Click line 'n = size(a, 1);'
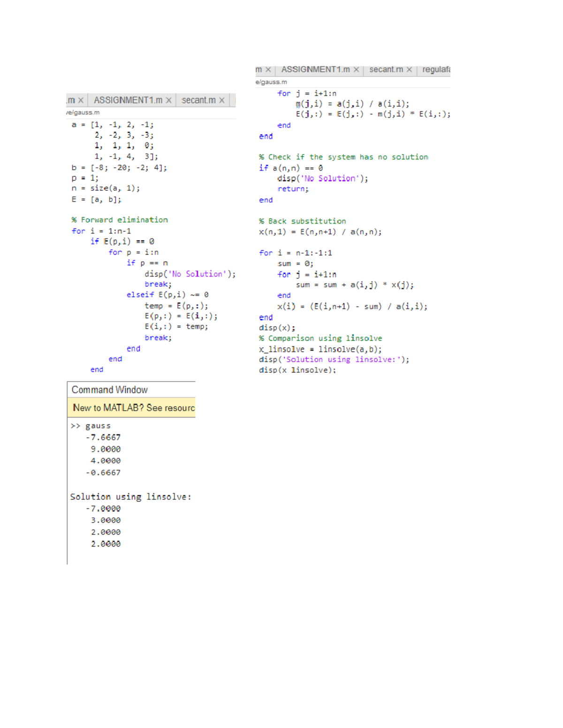 (106, 188)
